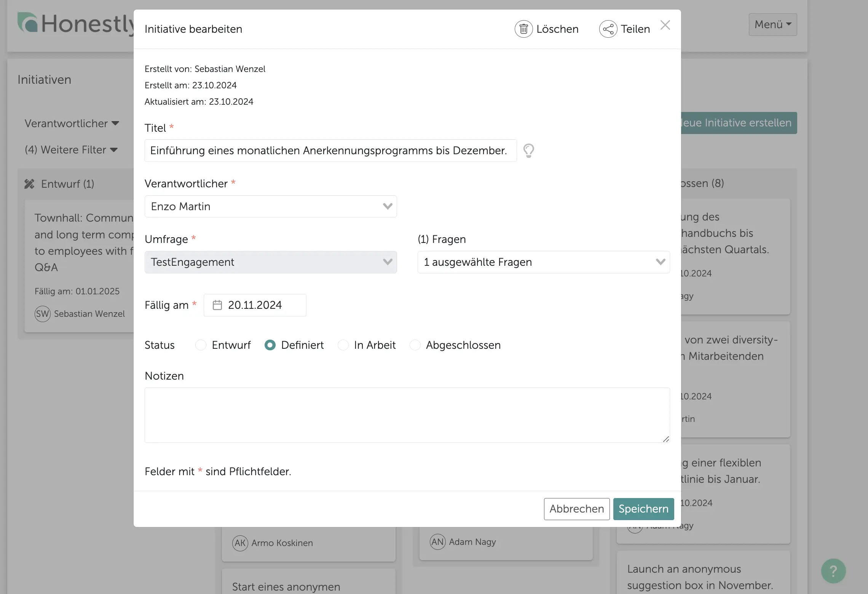This screenshot has width=868, height=594.
Task: Select the Entwurf status radio button
Action: click(201, 345)
